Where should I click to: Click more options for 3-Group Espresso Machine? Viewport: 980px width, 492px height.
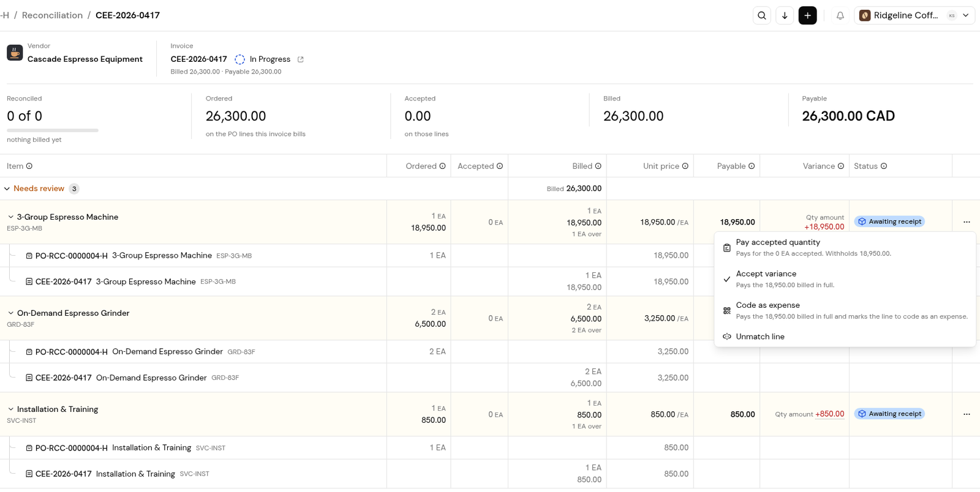[x=967, y=222]
